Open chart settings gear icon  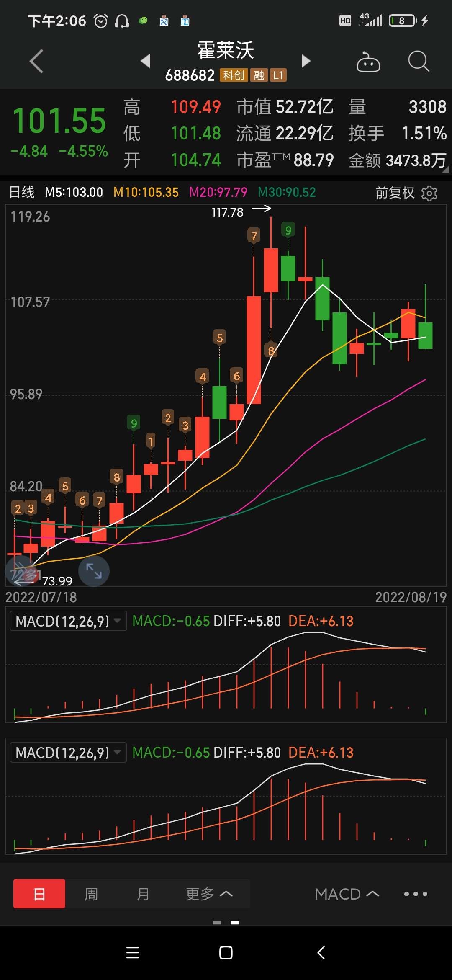click(429, 193)
